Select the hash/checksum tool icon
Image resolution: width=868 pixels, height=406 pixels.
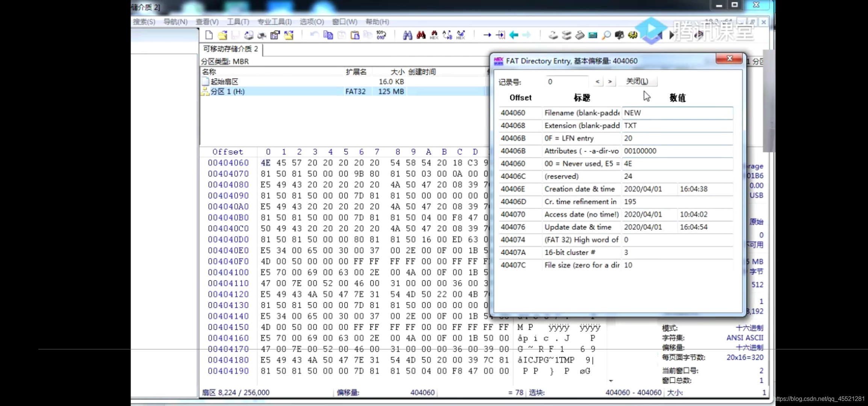pyautogui.click(x=593, y=35)
